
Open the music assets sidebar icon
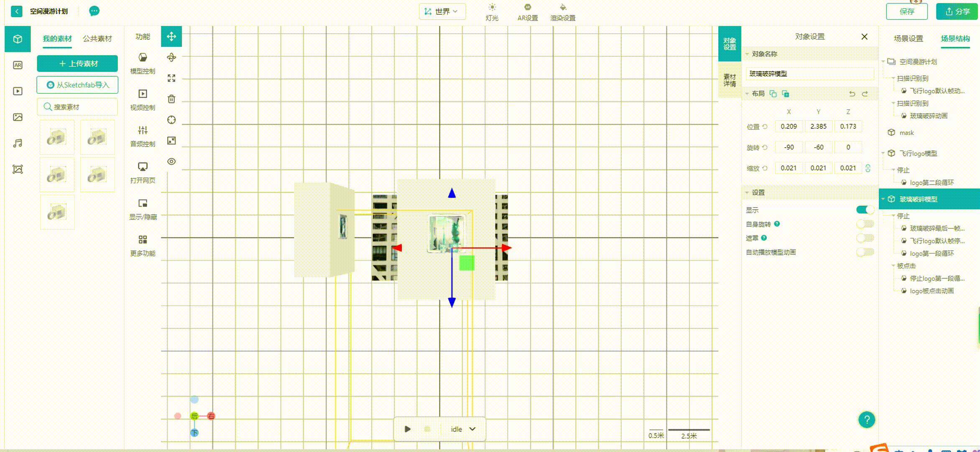tap(18, 143)
